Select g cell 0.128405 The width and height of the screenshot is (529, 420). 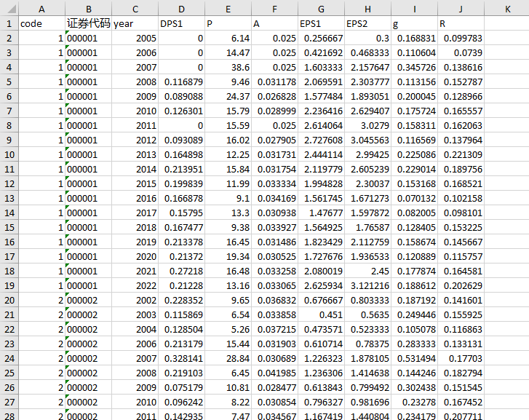click(414, 227)
